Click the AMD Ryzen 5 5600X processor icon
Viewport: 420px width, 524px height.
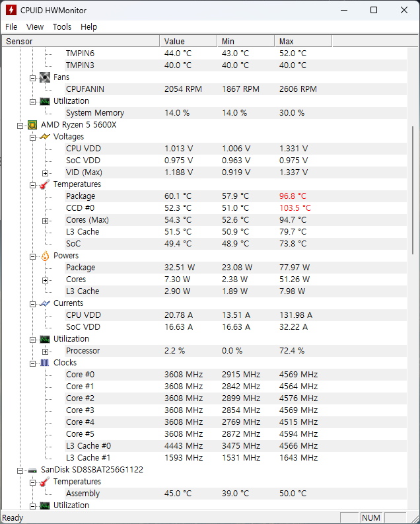point(32,125)
